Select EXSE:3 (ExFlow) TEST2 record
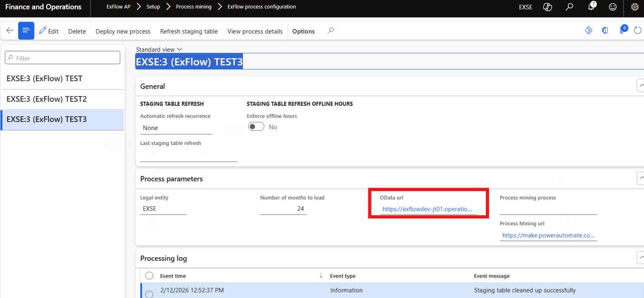 click(62, 99)
